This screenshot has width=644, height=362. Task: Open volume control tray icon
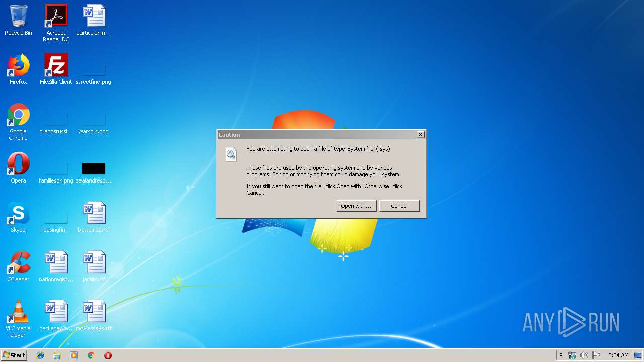pos(584,355)
